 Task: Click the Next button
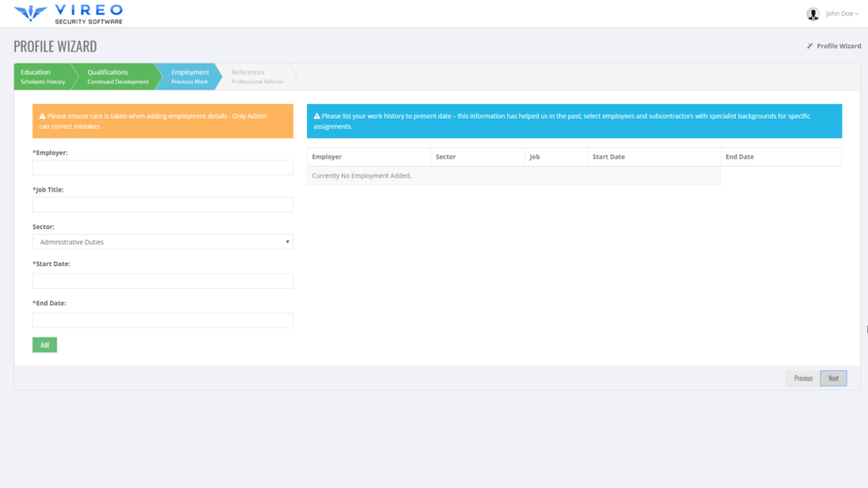[833, 378]
